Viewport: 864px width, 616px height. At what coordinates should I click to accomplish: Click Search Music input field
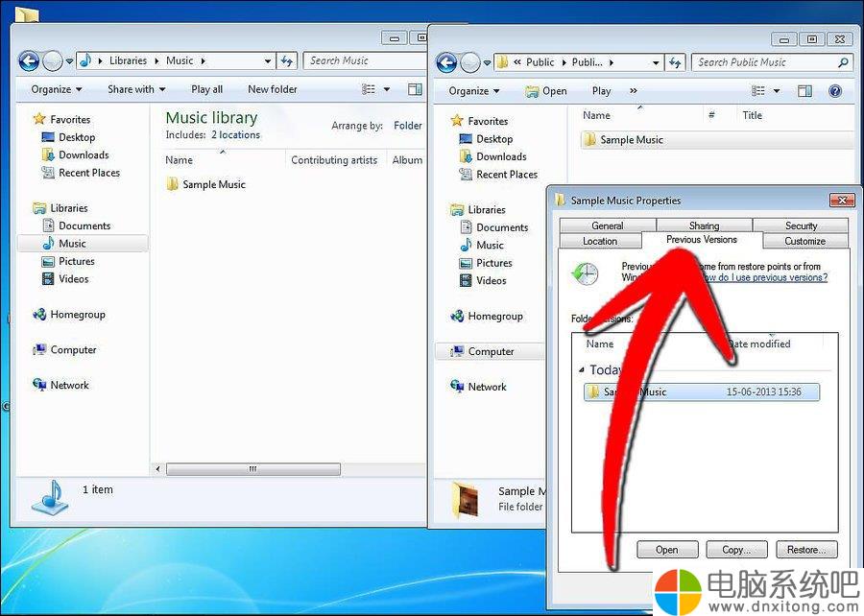coord(365,60)
